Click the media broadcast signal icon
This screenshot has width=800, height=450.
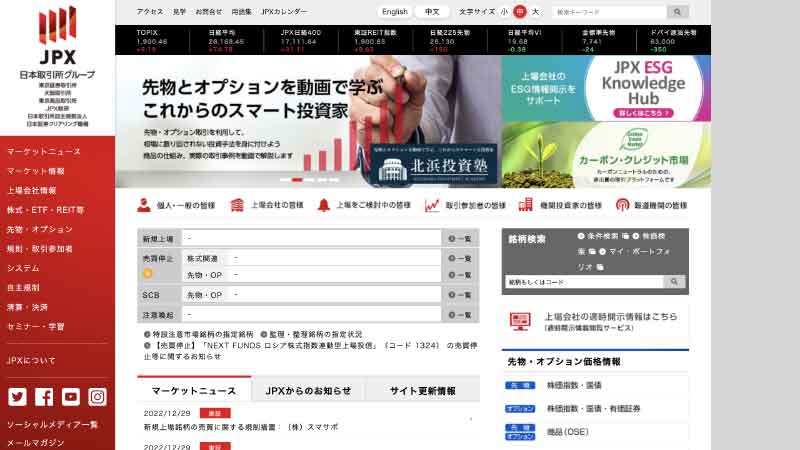click(622, 205)
